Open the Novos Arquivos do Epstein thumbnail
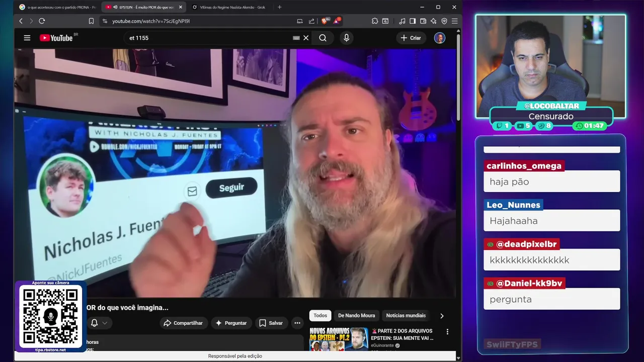 [339, 339]
